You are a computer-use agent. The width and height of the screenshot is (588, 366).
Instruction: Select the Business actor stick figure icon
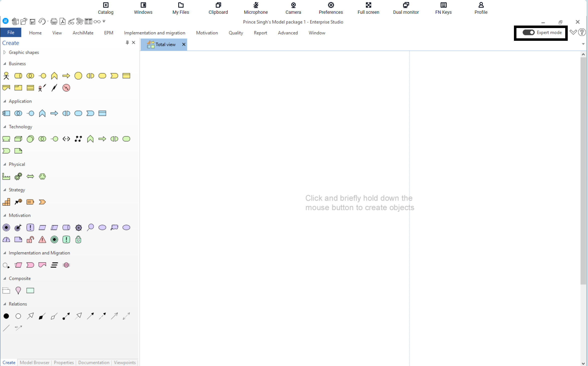[x=6, y=76]
